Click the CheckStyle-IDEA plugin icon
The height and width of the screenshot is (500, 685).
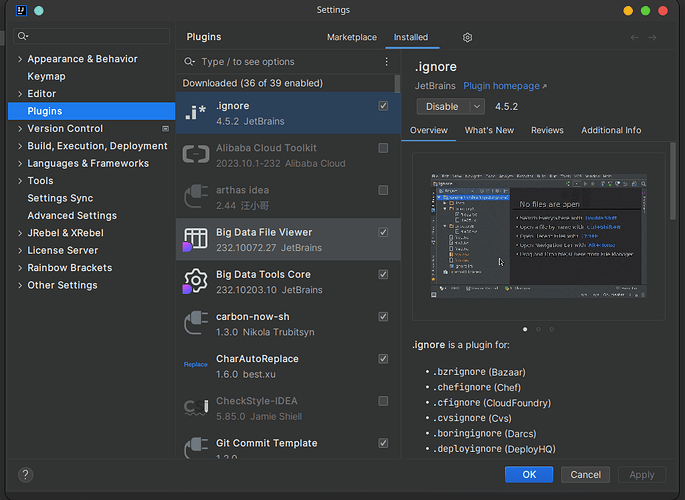tap(196, 407)
